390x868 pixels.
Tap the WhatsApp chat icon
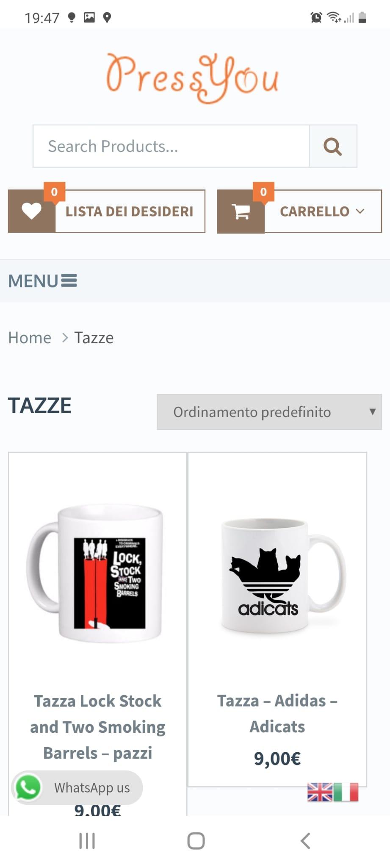click(28, 787)
